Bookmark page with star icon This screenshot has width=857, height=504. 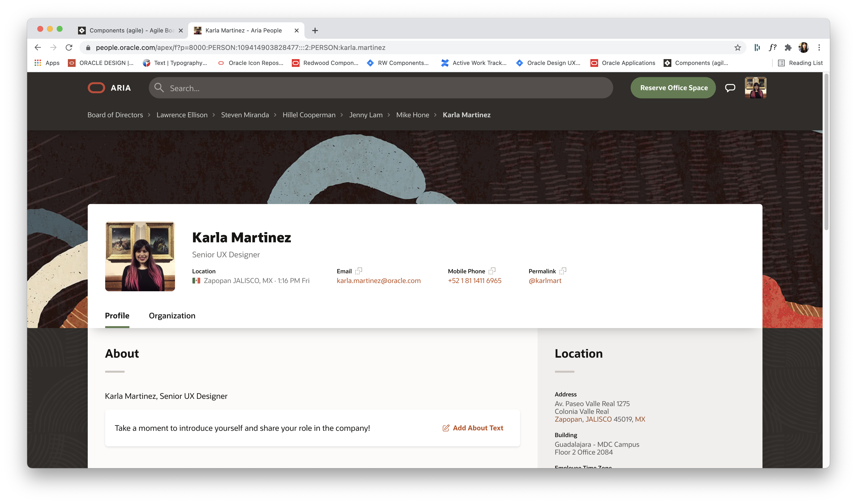click(737, 47)
